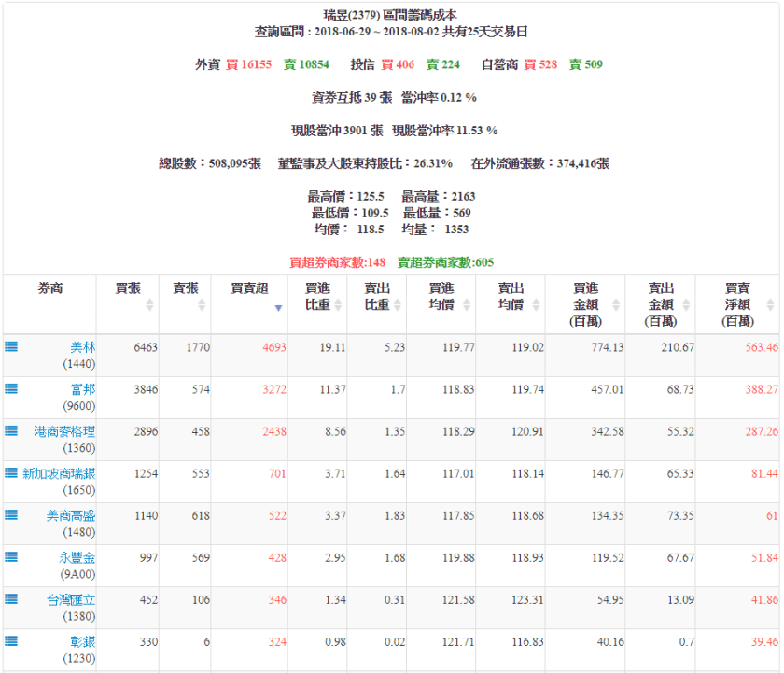
Task: Open the list icon beside 美商高盛
Action: [11, 514]
